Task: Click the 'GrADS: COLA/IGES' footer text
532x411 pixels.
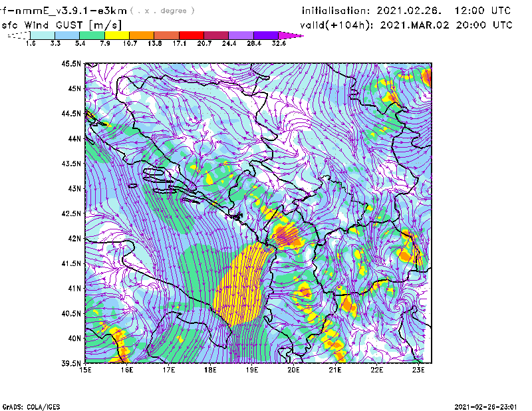Action: point(31,407)
